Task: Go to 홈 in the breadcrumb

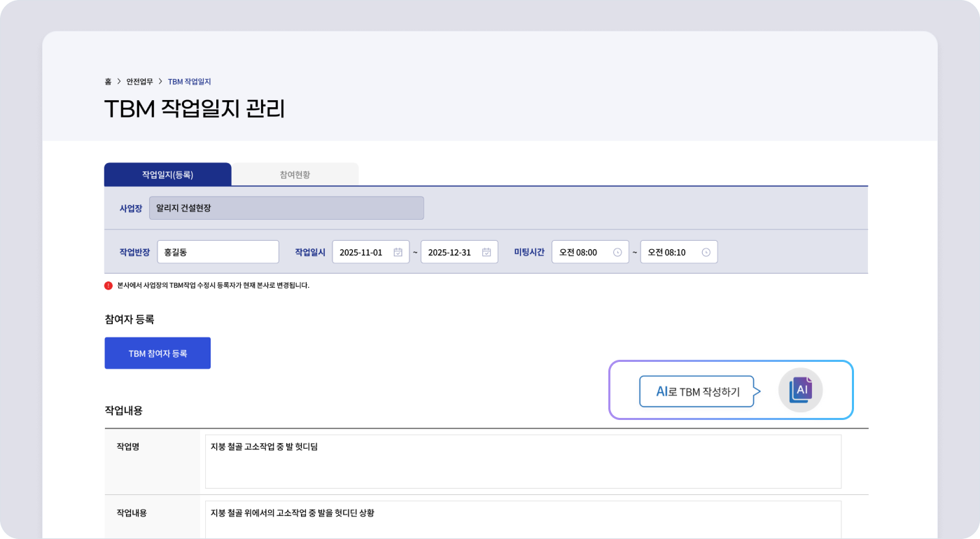Action: click(108, 82)
